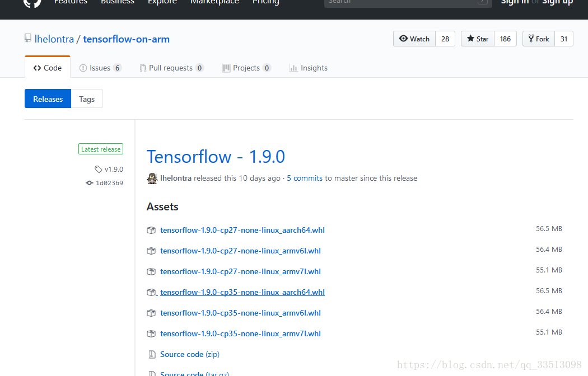Click the Insights bar chart icon
Viewport: 588px width, 376px height.
point(293,68)
